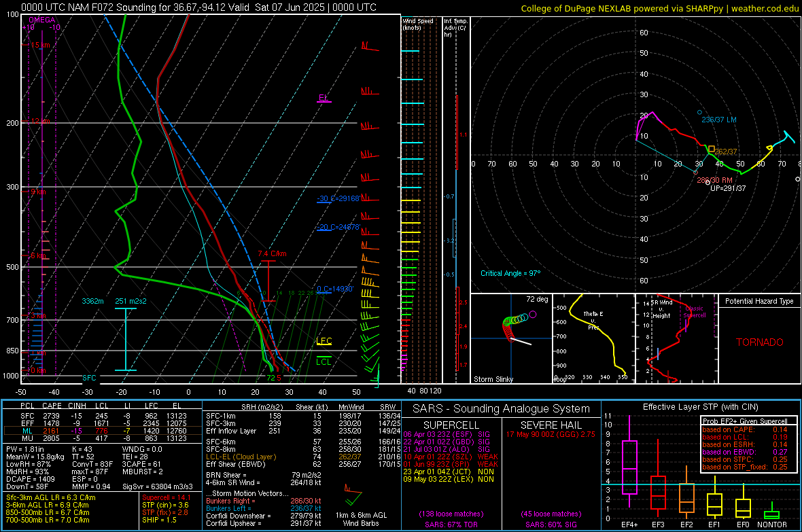Screen dimensions: 802x532
Task: Click the yellow LFC level marker
Action: 324,341
